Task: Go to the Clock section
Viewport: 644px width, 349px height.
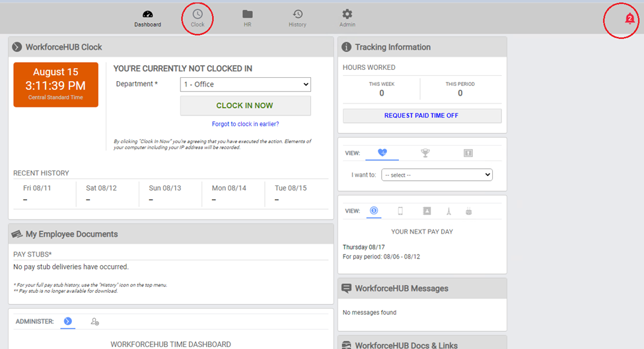Action: pyautogui.click(x=197, y=19)
